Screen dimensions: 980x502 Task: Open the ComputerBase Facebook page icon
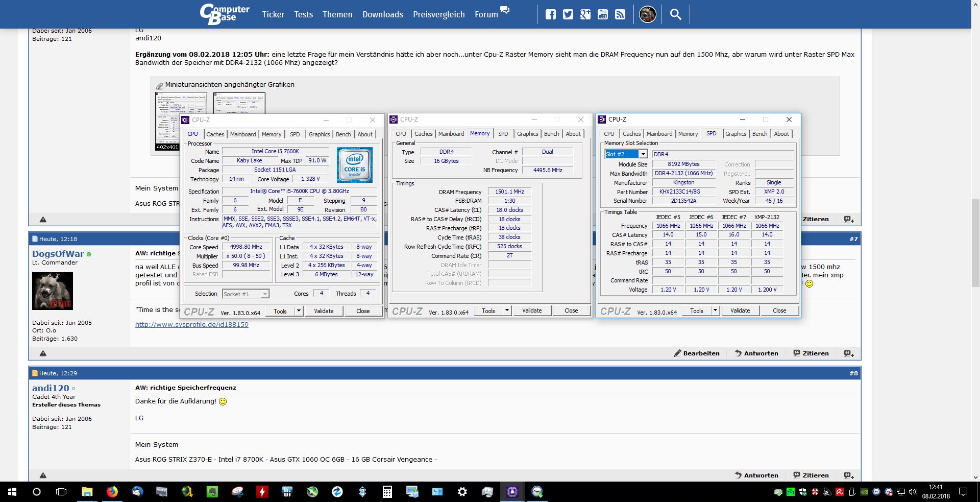(550, 14)
